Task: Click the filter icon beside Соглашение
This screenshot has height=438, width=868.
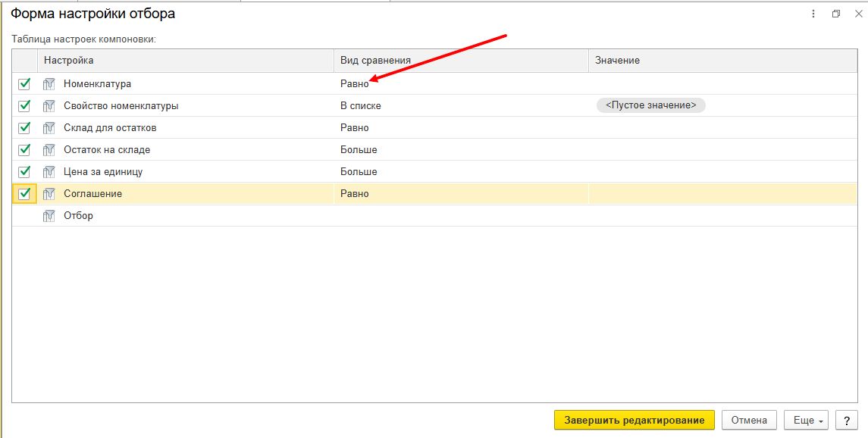Action: pos(50,194)
